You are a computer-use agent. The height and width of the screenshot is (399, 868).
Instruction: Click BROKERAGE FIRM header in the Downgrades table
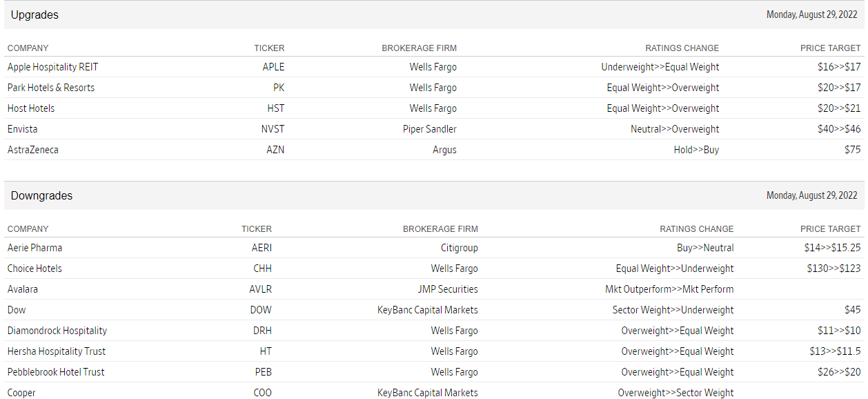coord(440,229)
